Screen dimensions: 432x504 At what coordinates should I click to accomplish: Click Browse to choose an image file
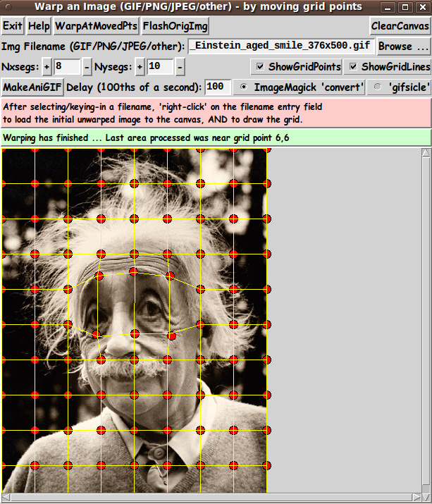point(403,47)
